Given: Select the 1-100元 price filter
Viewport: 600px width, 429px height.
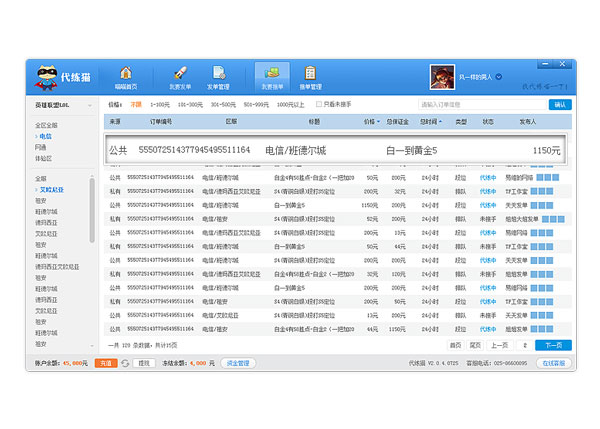Looking at the screenshot, I should 160,104.
